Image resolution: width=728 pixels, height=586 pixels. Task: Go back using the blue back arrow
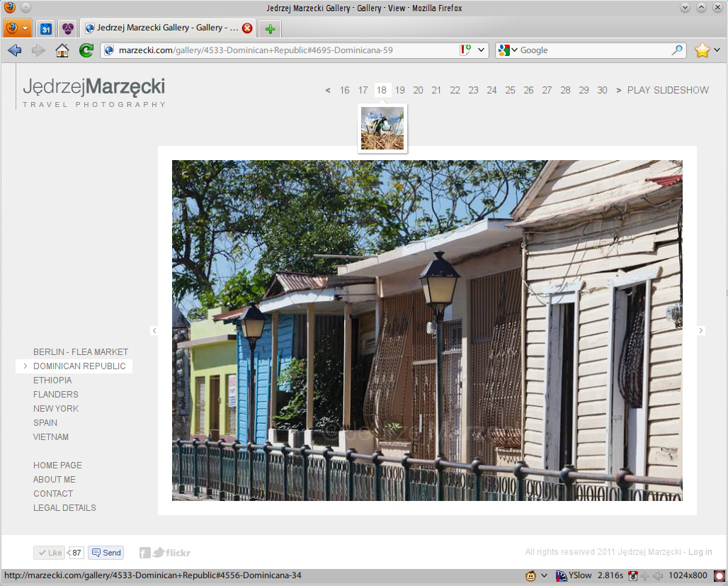tap(15, 50)
